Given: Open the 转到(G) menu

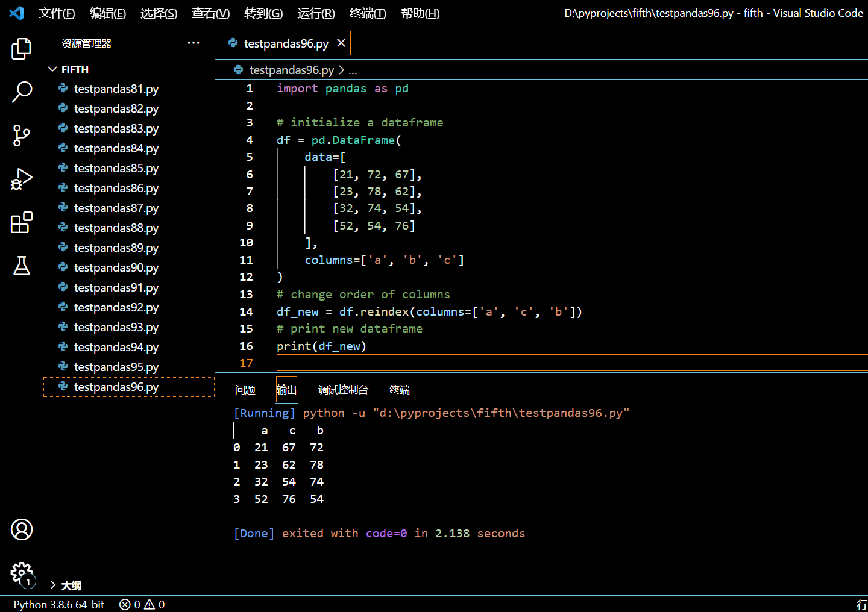Looking at the screenshot, I should click(x=263, y=13).
